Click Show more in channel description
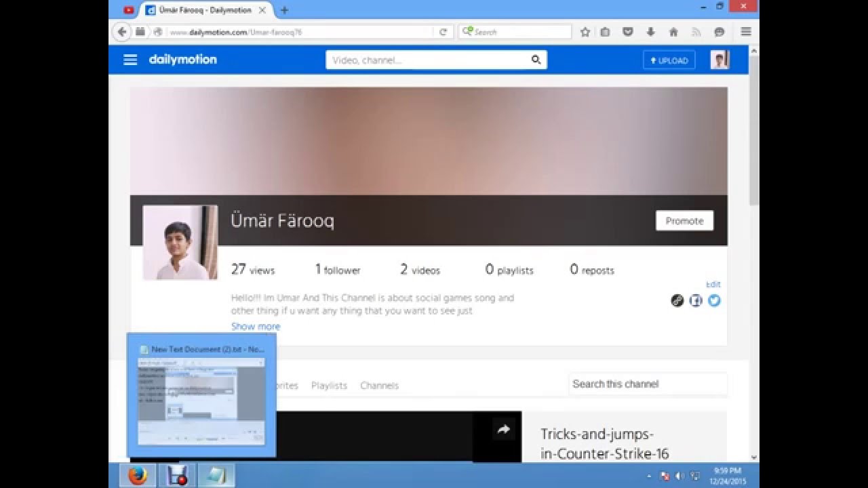868x488 pixels. click(x=256, y=326)
